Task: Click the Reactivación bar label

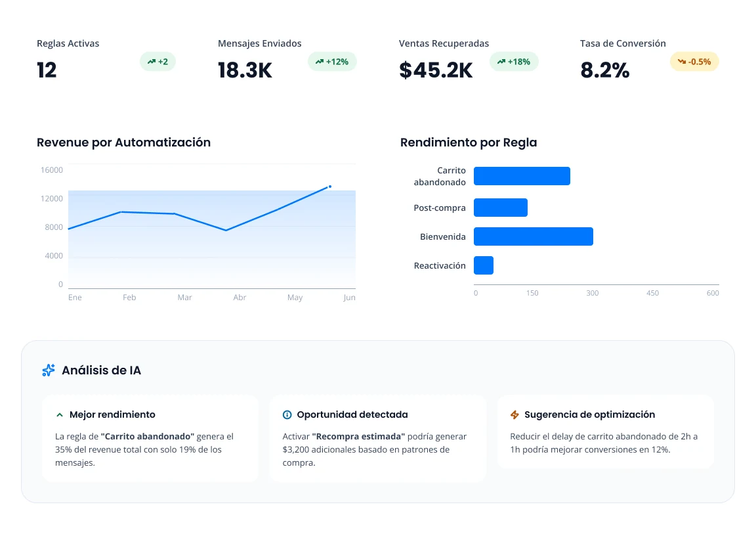Action: coord(440,266)
